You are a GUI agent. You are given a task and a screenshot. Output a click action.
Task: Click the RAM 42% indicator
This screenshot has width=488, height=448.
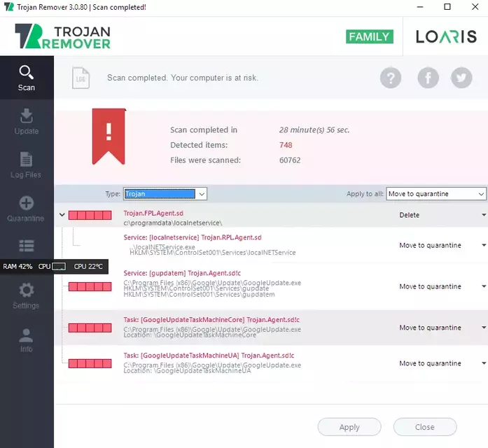coord(18,267)
